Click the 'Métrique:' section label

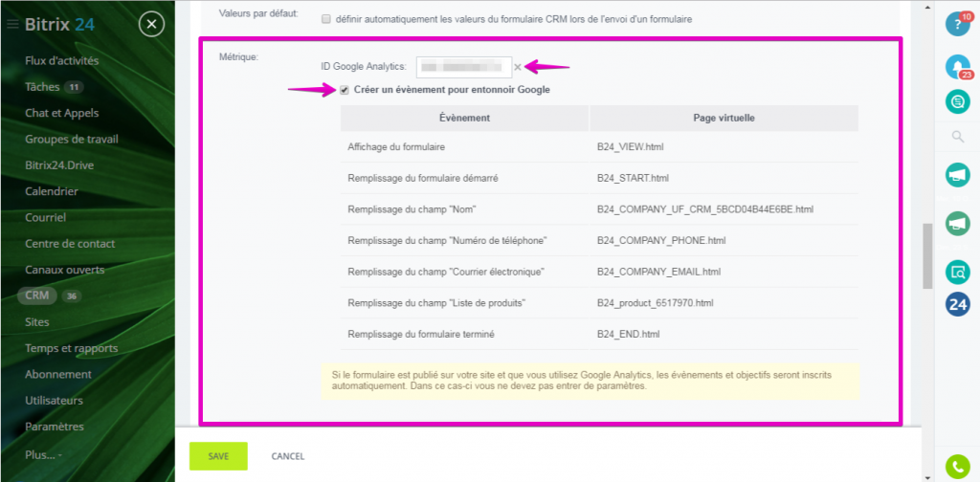pyautogui.click(x=238, y=56)
